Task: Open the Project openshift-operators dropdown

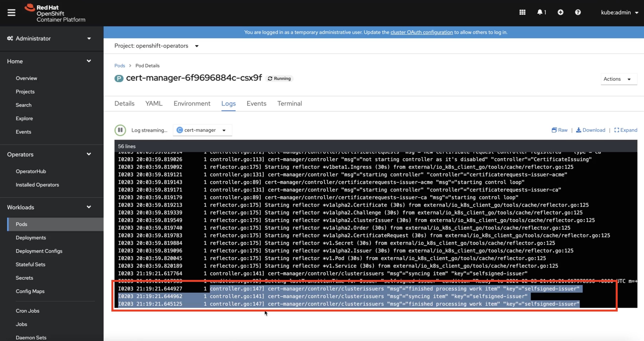Action: tap(156, 46)
